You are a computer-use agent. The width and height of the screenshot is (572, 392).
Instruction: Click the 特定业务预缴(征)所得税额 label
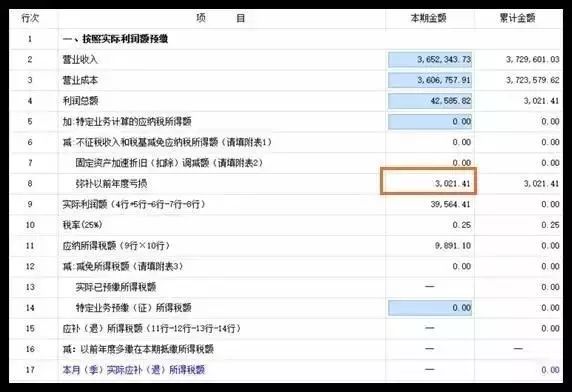[134, 308]
